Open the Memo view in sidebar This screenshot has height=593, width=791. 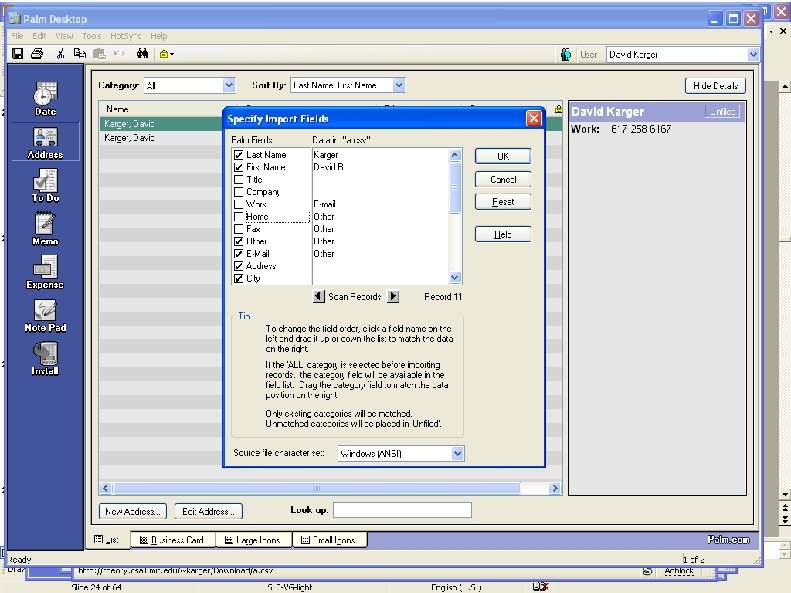click(x=45, y=228)
